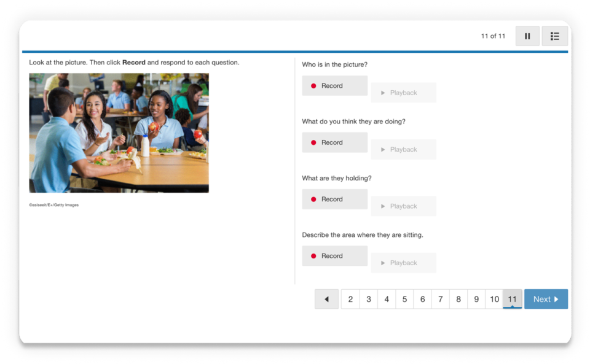
Task: Click 'Describe the area where they are sitting.' text
Action: click(x=363, y=234)
